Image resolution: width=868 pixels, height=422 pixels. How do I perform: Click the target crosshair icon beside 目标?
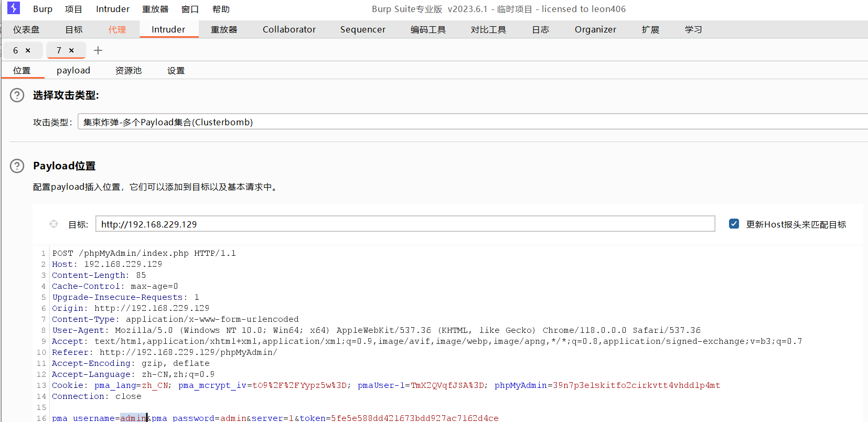pyautogui.click(x=53, y=224)
